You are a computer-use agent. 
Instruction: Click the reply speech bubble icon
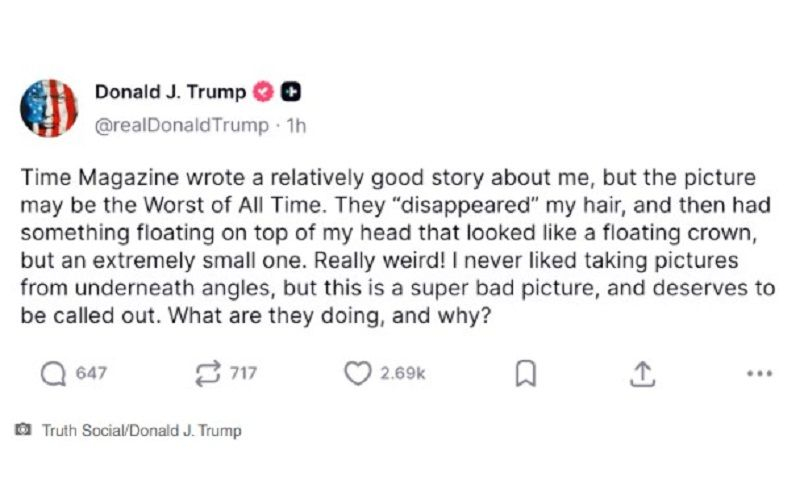point(52,374)
